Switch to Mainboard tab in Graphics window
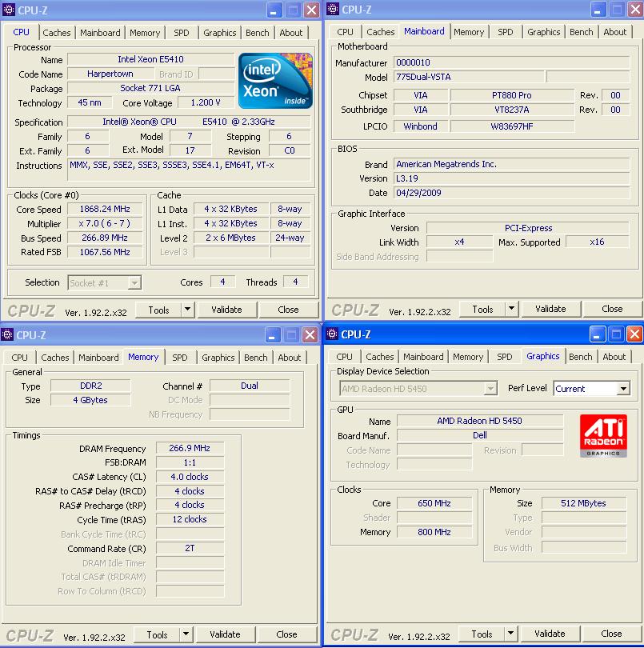This screenshot has height=648, width=644. coord(423,357)
